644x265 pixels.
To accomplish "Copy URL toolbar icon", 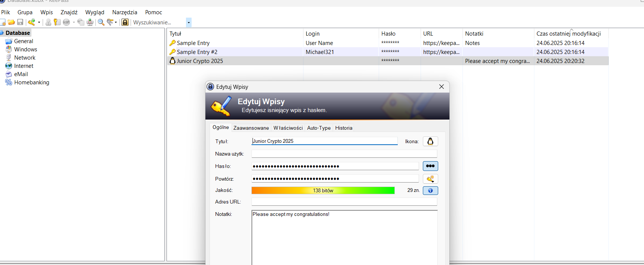I will (81, 22).
